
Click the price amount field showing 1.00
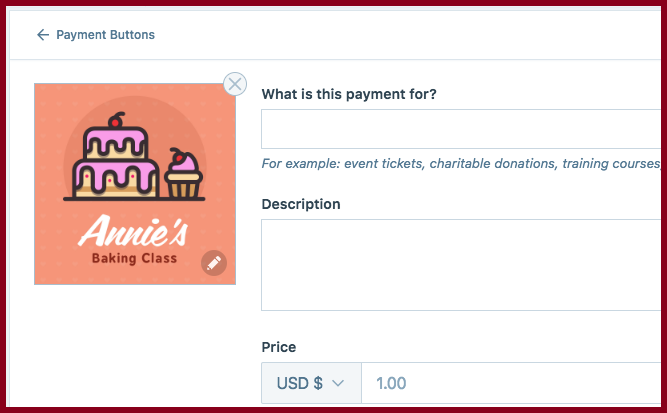pos(511,383)
